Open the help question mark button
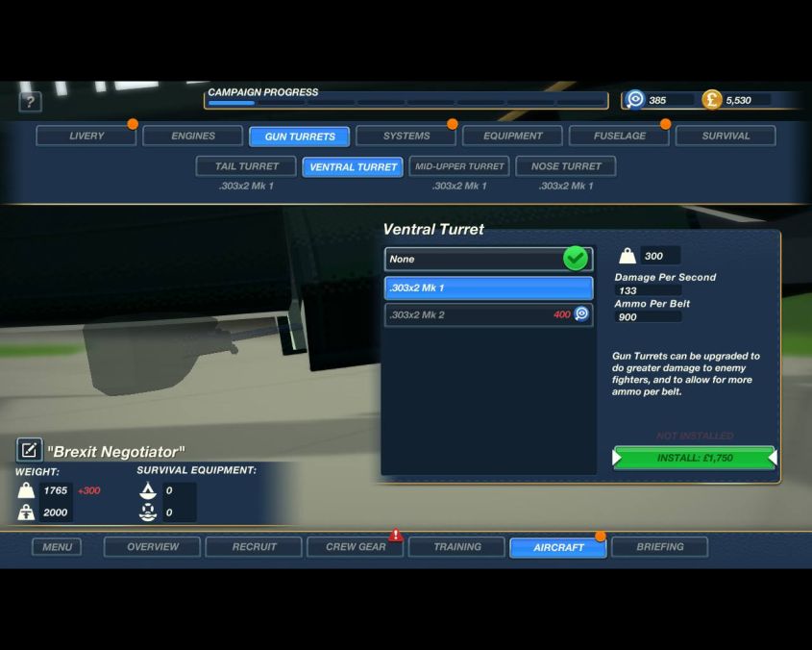 pyautogui.click(x=30, y=102)
